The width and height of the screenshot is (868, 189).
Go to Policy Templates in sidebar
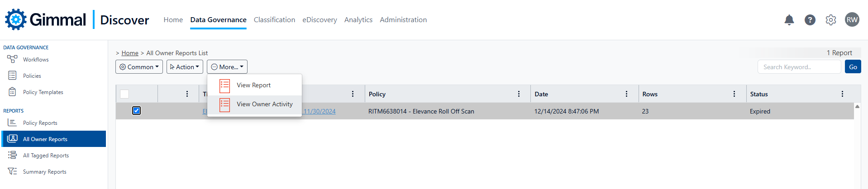click(43, 92)
